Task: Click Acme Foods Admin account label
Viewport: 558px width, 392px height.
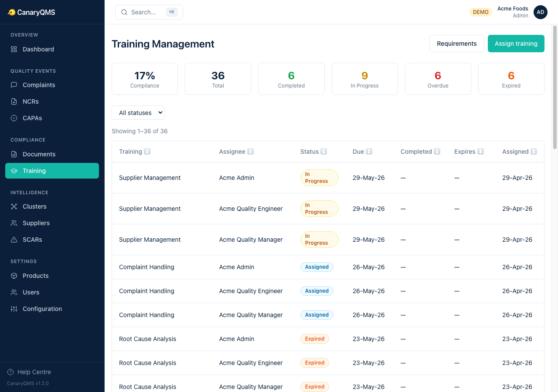Action: [513, 12]
